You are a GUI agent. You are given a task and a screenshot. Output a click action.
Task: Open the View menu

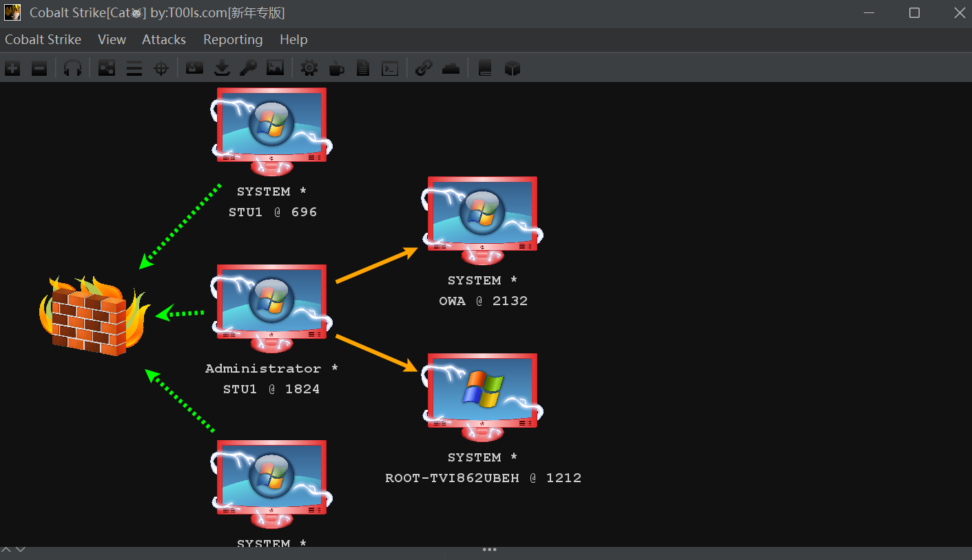tap(112, 39)
